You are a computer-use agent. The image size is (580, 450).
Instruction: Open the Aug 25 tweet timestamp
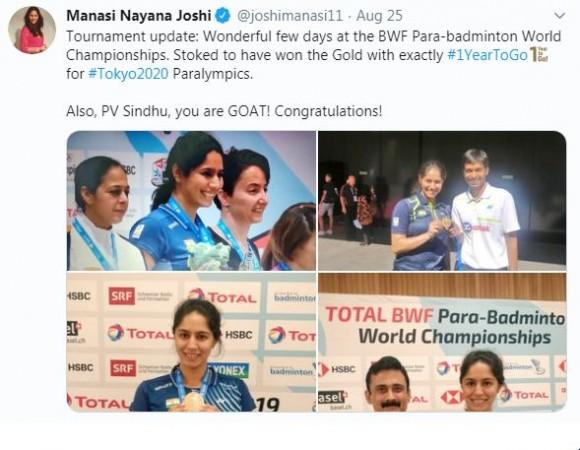point(379,16)
